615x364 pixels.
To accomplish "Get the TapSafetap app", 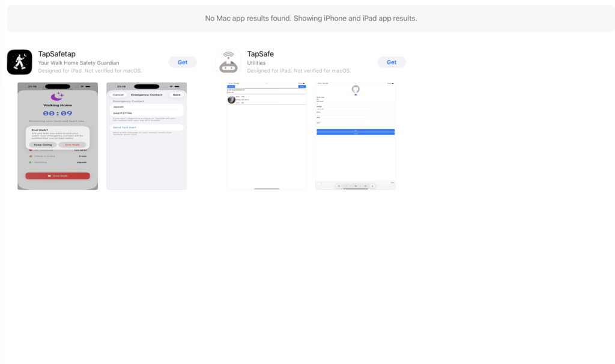I will (183, 62).
